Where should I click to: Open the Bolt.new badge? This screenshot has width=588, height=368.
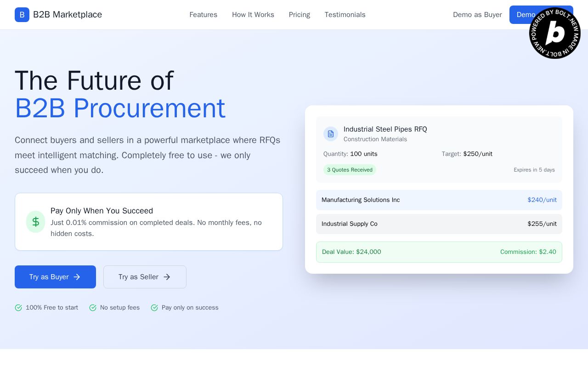coord(555,33)
